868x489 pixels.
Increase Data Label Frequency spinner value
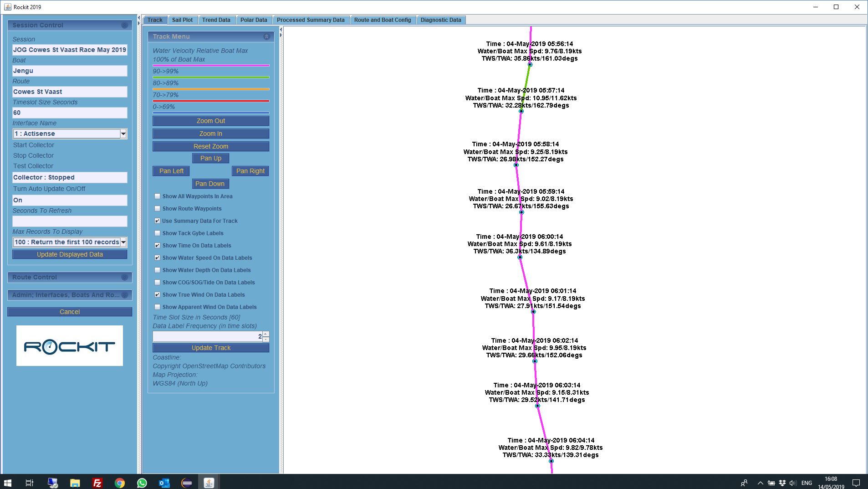(266, 334)
